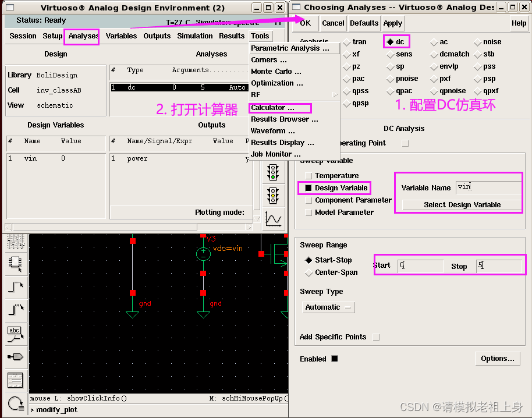Choose Results Browser from Tools menu
This screenshot has width=532, height=418.
coord(294,119)
